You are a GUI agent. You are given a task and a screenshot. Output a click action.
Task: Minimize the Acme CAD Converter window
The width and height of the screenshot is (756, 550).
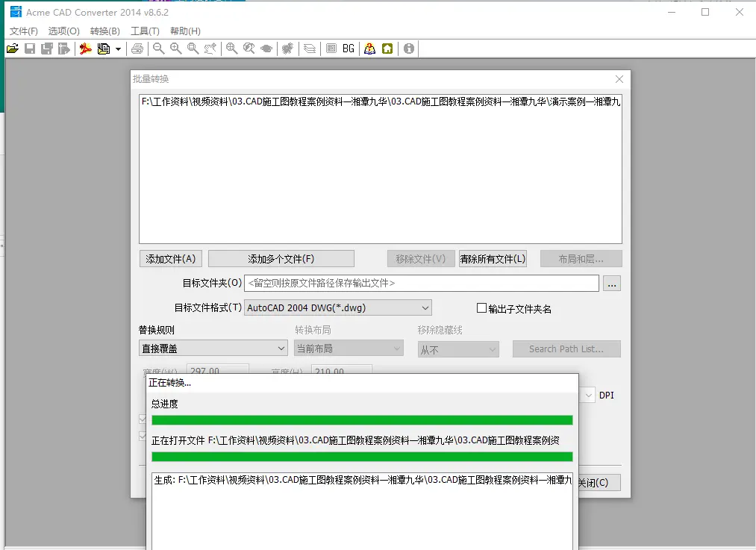click(x=672, y=12)
